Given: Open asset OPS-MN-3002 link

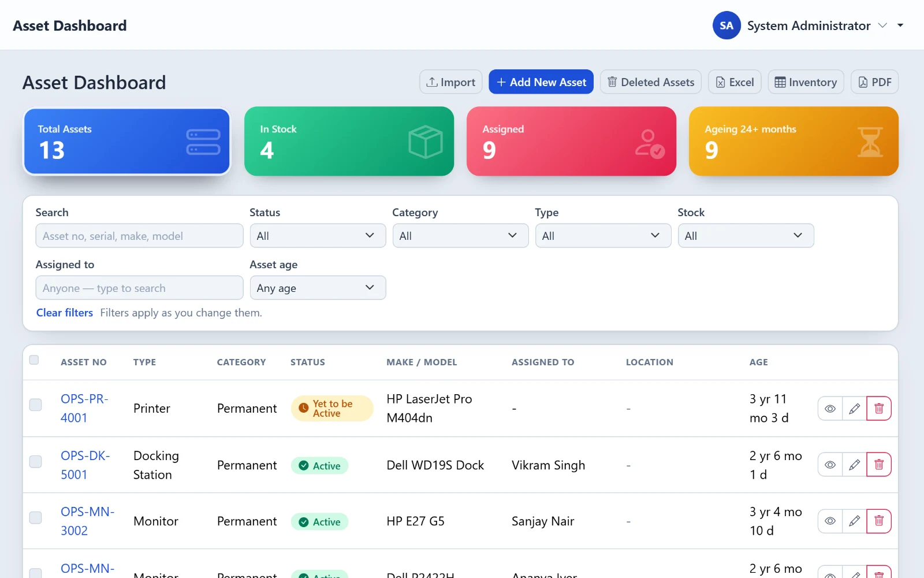Looking at the screenshot, I should [x=87, y=521].
